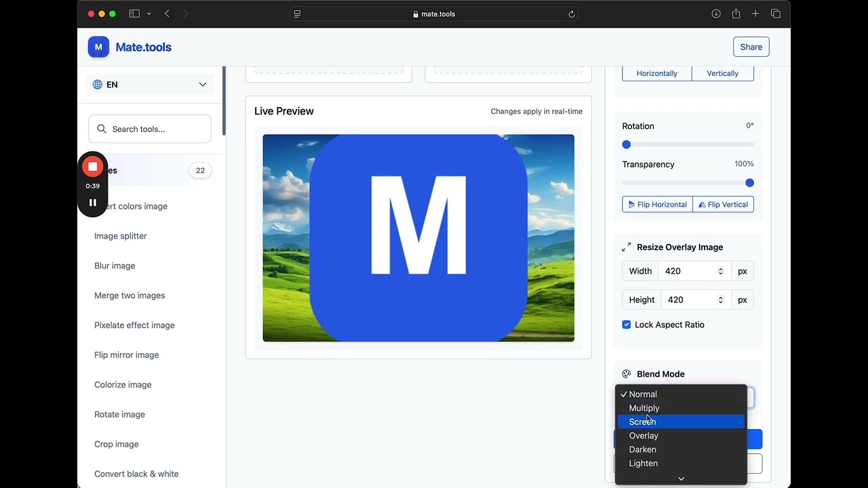Click the Rotation slider handle
The image size is (868, 488).
tap(627, 144)
